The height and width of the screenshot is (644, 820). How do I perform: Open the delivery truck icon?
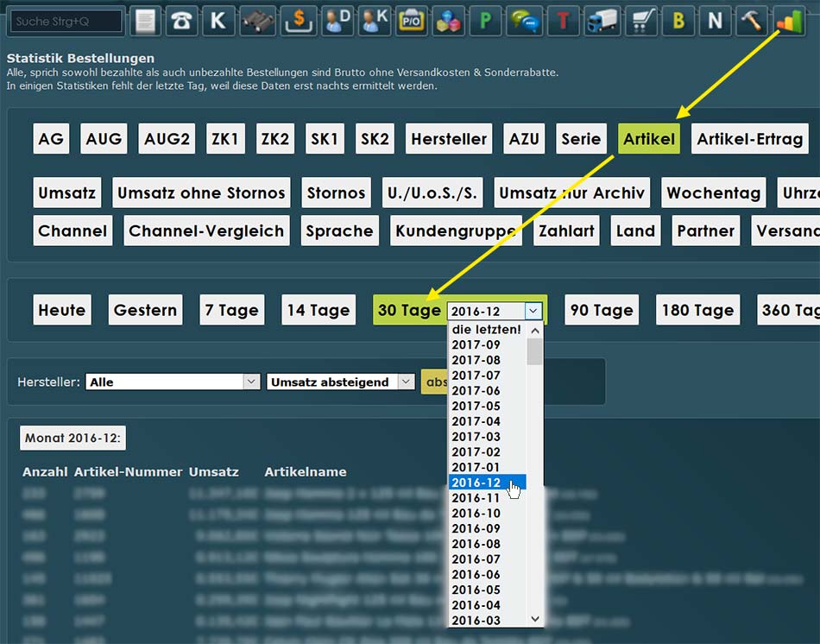602,22
